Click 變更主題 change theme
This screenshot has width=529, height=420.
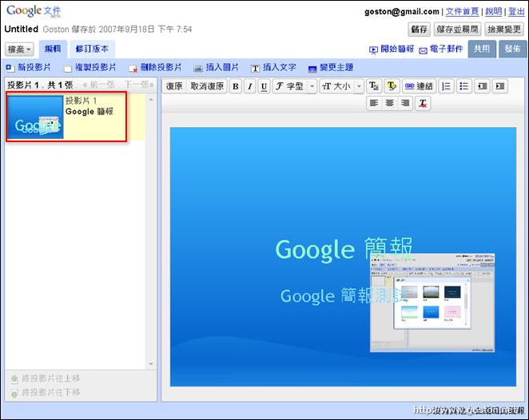331,67
